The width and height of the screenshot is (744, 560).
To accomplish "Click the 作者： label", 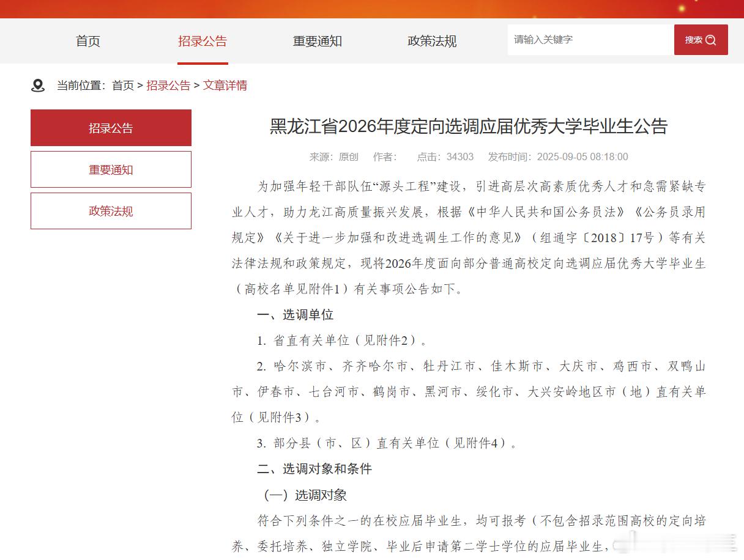I will pyautogui.click(x=385, y=157).
